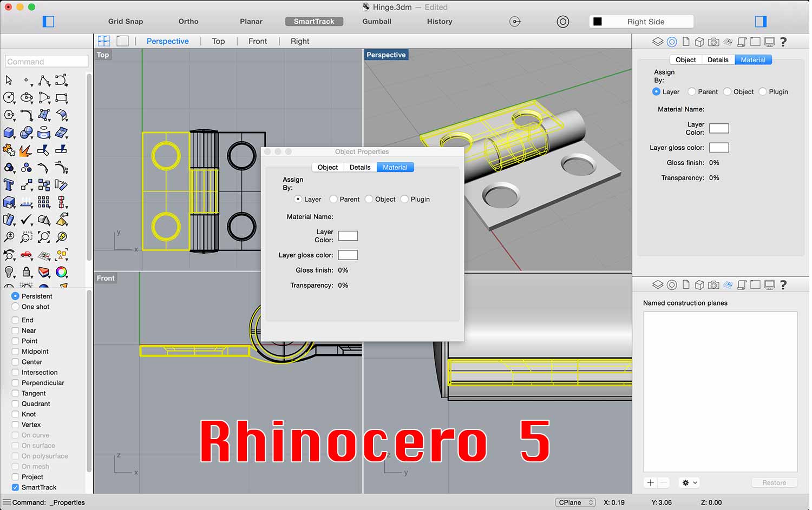Image resolution: width=812 pixels, height=510 pixels.
Task: Choose the Polyline drawing tool
Action: 44,81
